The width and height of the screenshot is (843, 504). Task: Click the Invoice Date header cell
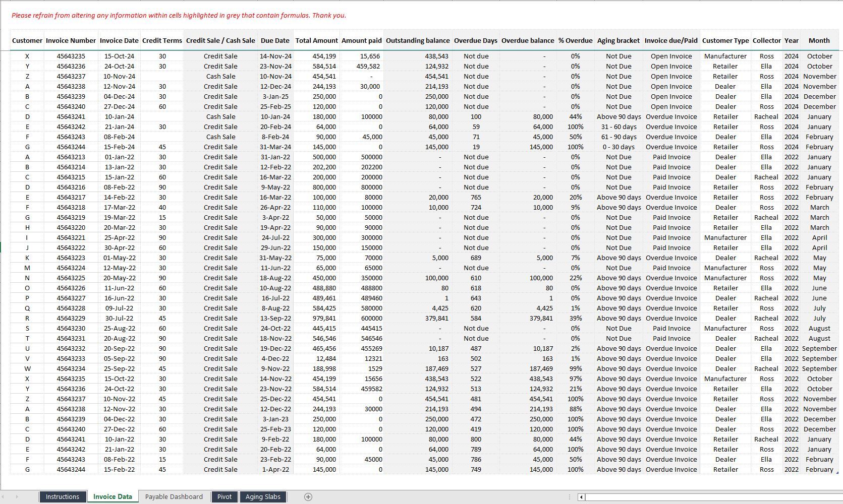point(119,40)
